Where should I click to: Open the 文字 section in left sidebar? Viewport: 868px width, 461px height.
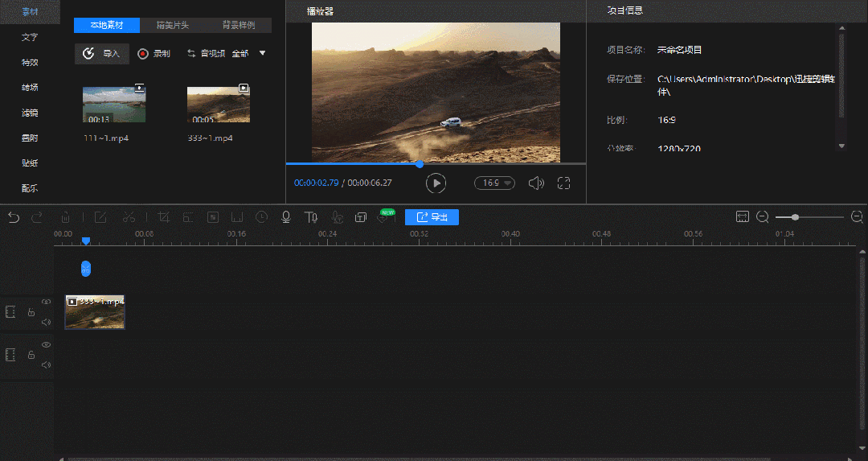pyautogui.click(x=30, y=37)
